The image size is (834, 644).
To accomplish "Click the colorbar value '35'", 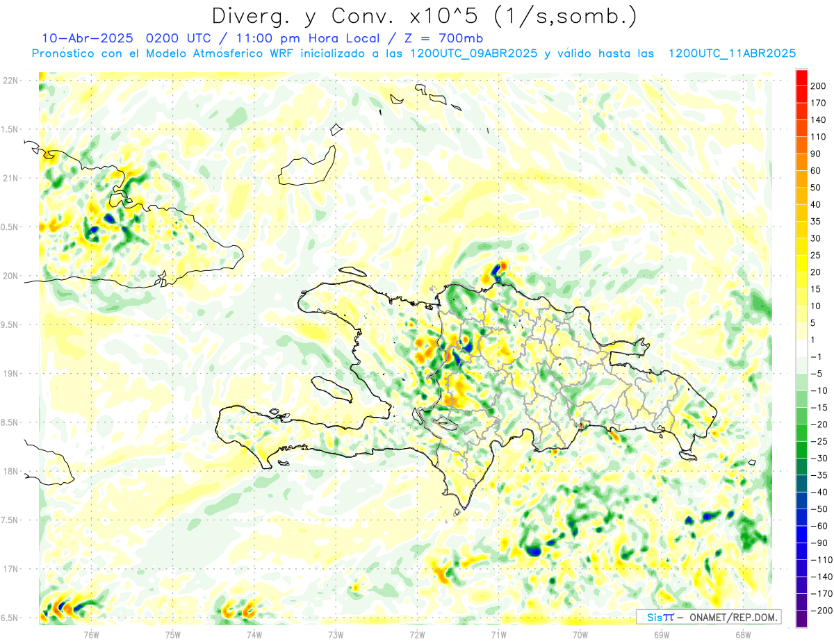I will point(817,222).
